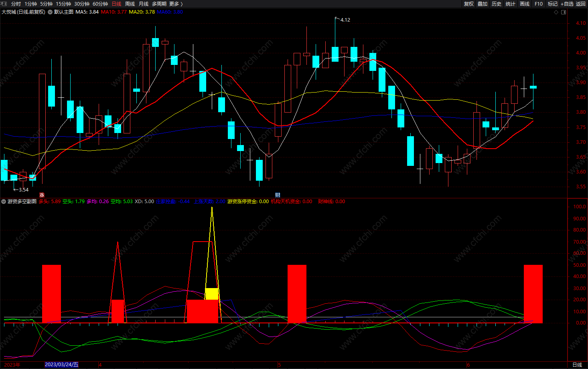Click the XD: 5.00 value

(144, 202)
